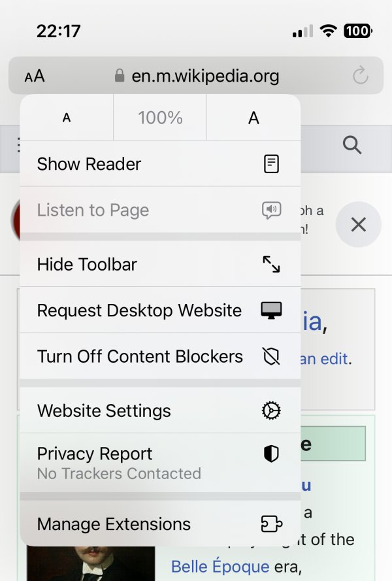Viewport: 392px width, 581px height.
Task: Tap the 100% zoom level to reset
Action: (x=159, y=118)
